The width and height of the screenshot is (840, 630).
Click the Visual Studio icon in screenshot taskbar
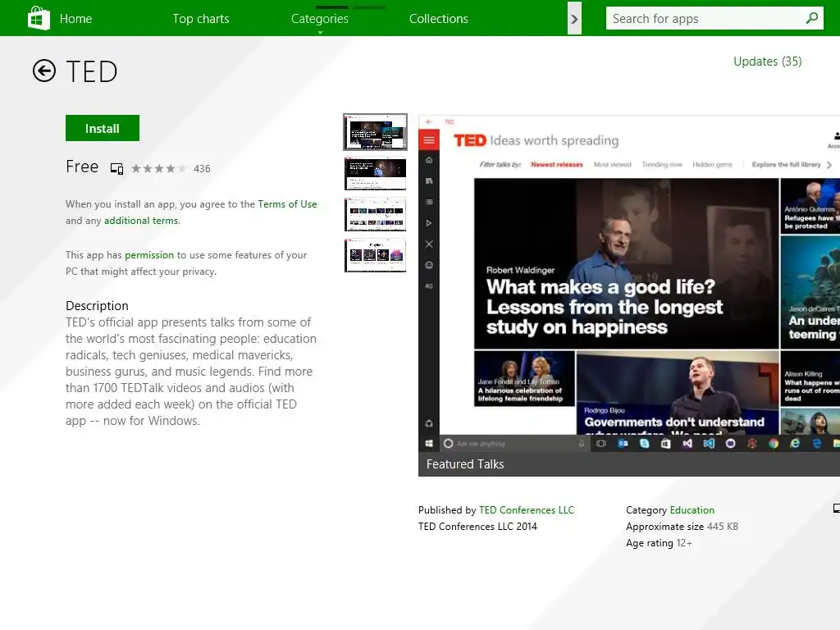687,444
